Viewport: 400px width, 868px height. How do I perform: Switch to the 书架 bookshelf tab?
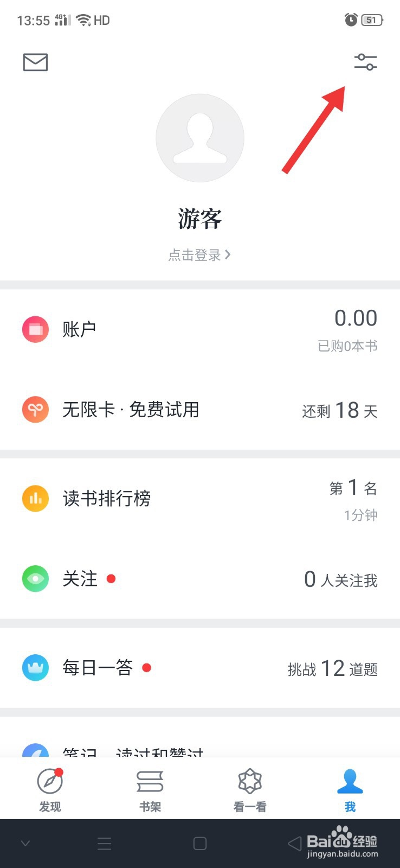coord(150,789)
